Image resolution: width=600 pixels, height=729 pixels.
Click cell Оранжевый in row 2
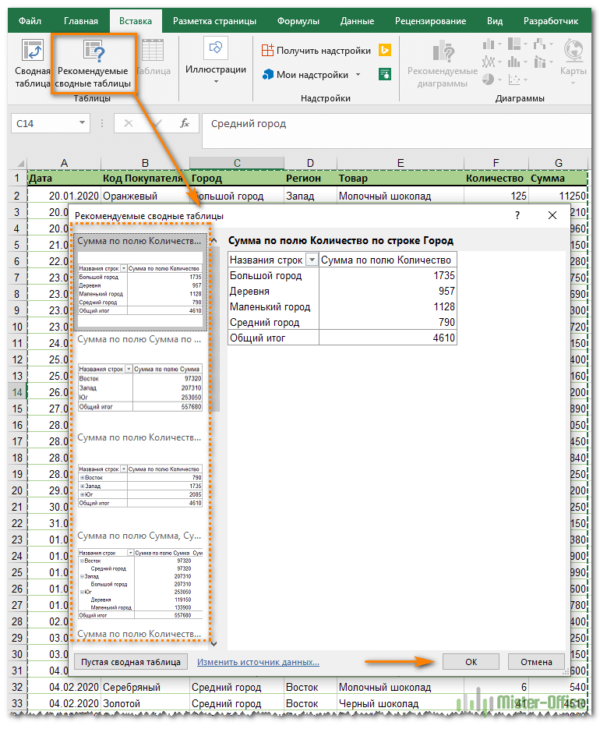tap(145, 196)
